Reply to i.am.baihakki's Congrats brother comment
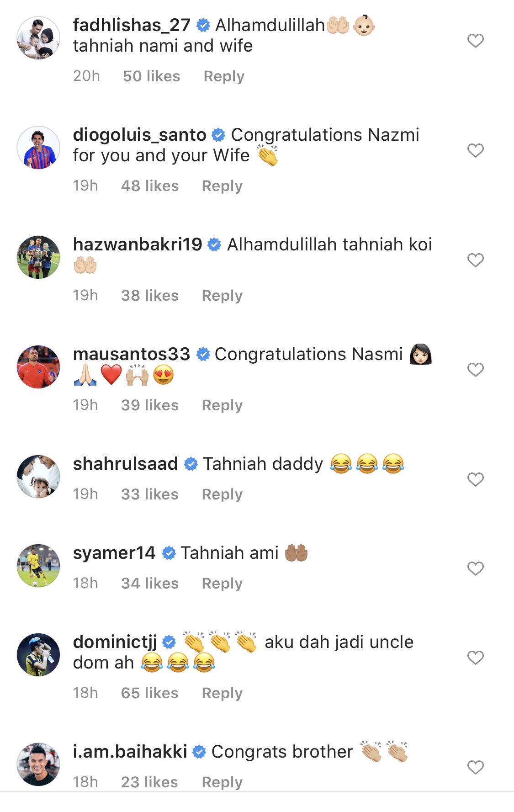This screenshot has height=812, width=514. point(222,782)
